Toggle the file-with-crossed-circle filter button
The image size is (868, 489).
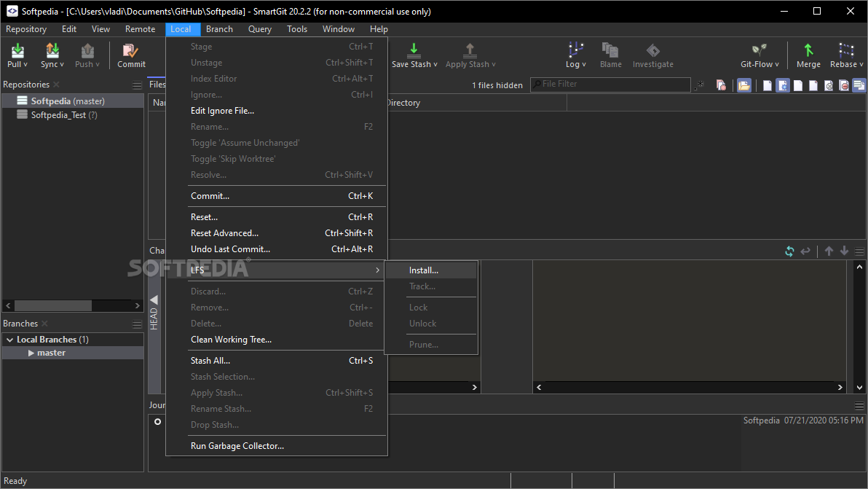point(829,85)
